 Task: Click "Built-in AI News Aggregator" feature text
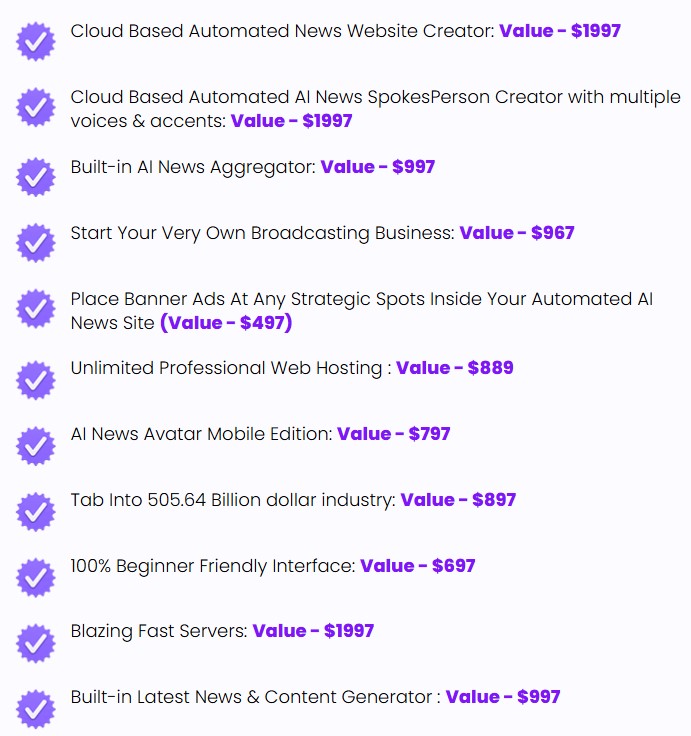coord(193,167)
